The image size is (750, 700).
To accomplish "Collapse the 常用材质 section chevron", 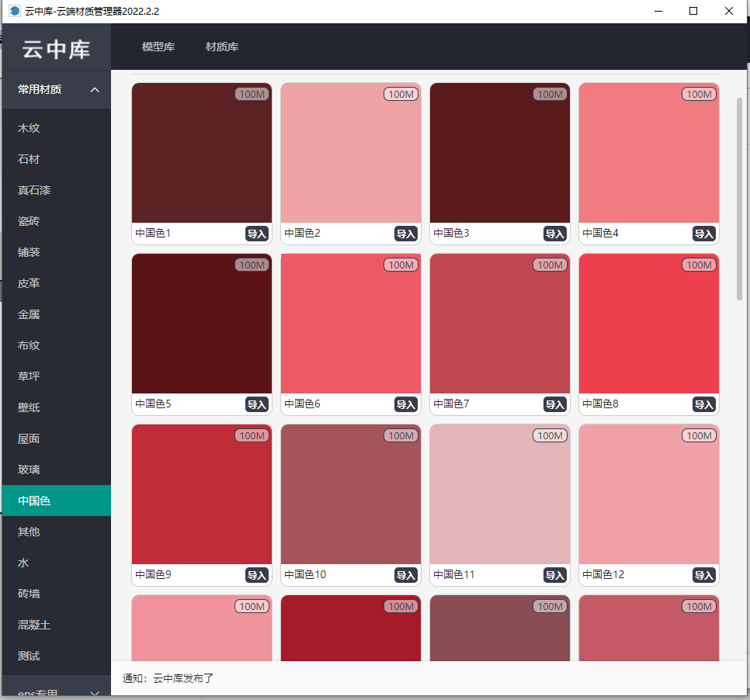I will click(95, 89).
